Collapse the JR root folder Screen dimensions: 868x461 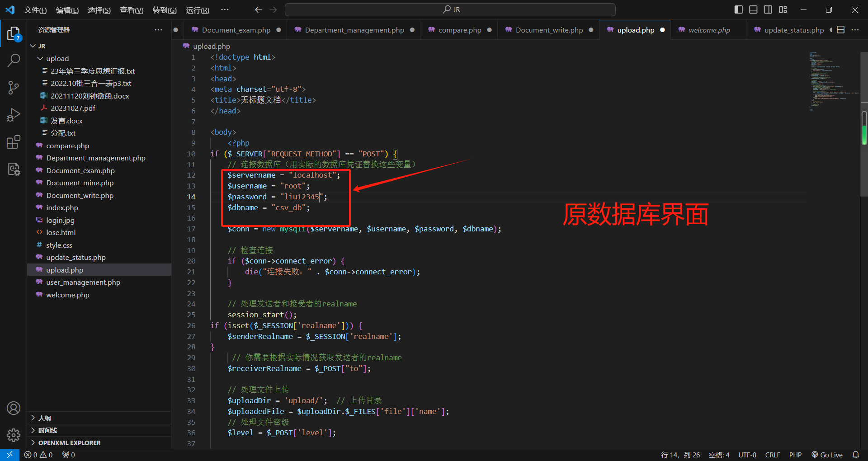[x=33, y=46]
